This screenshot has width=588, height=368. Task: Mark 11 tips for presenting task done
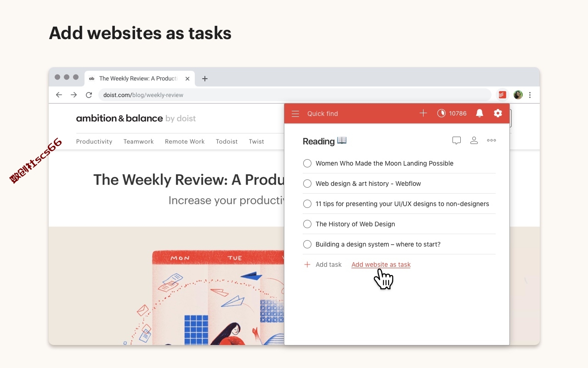click(x=307, y=204)
